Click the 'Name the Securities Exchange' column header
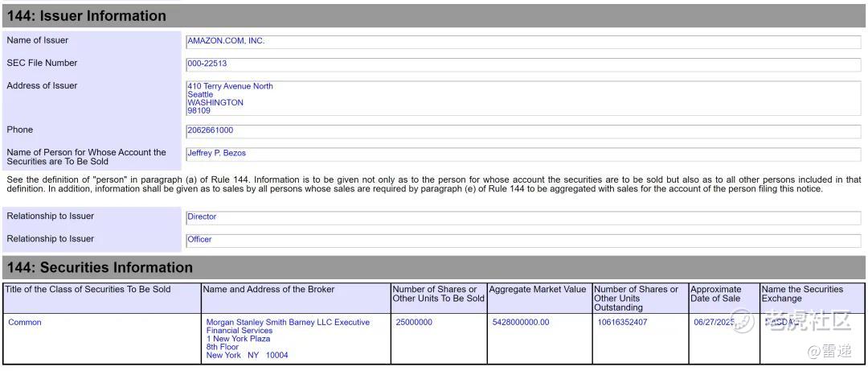The image size is (868, 371). (812, 298)
